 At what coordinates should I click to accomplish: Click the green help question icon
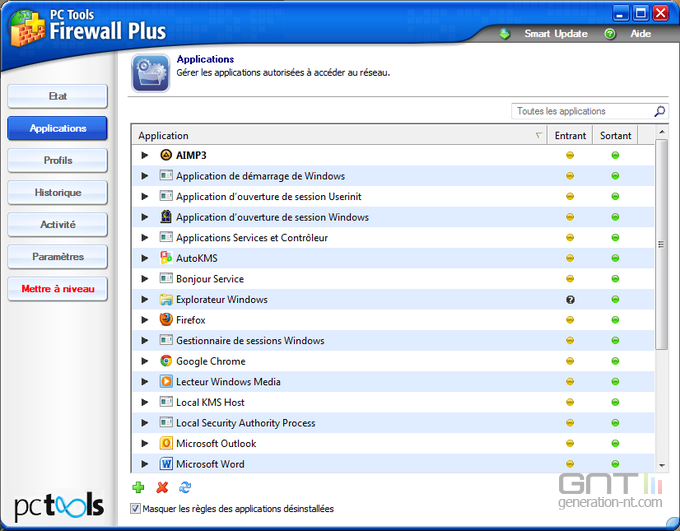[x=610, y=33]
